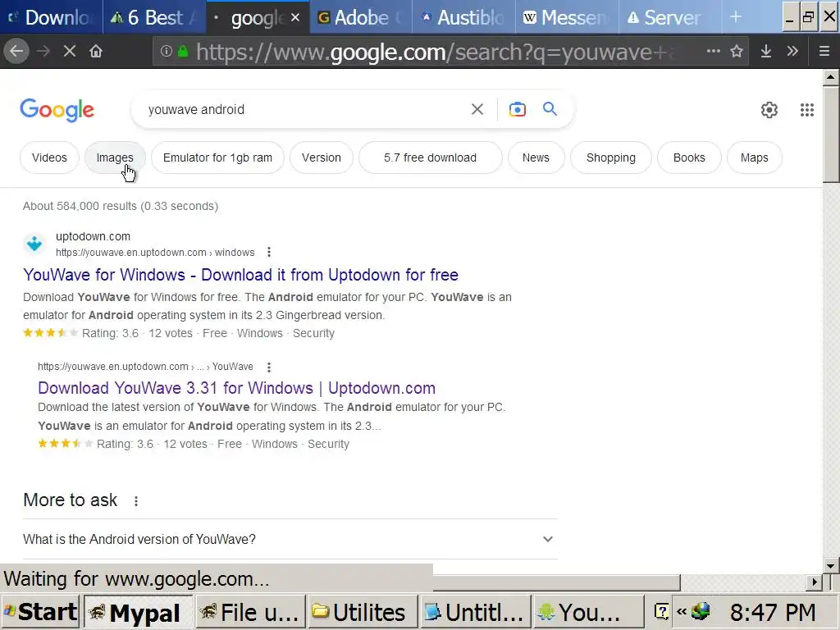Select '5.7 free download' chip

coord(430,157)
